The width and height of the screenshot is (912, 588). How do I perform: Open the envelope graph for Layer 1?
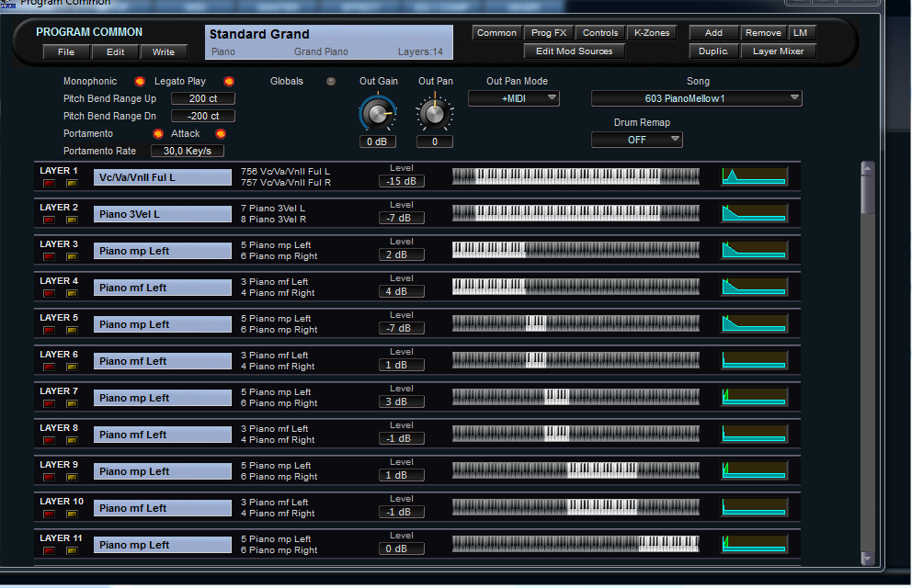click(x=754, y=176)
